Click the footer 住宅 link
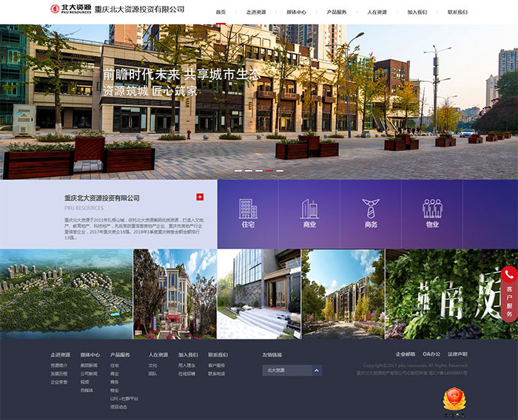Viewport: 518px width, 420px height. pos(114,365)
